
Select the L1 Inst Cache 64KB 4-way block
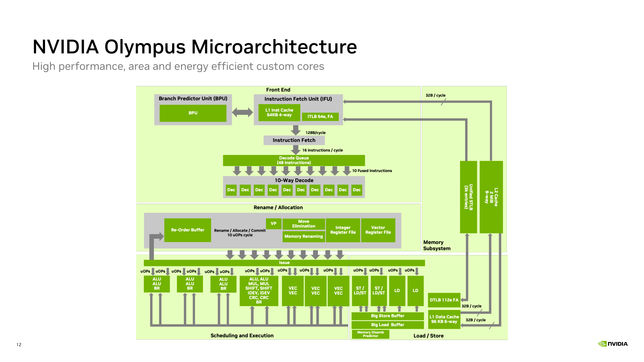279,112
